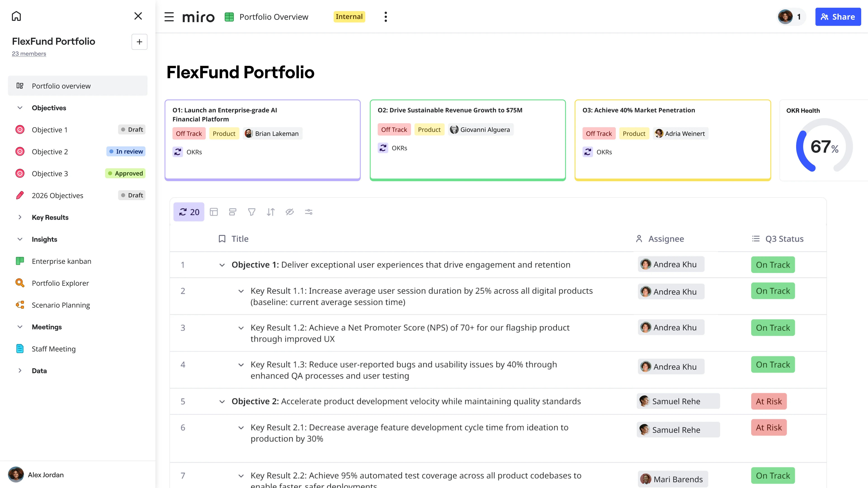Click the blue Share button
Screen dimensions: 868x488
point(838,17)
